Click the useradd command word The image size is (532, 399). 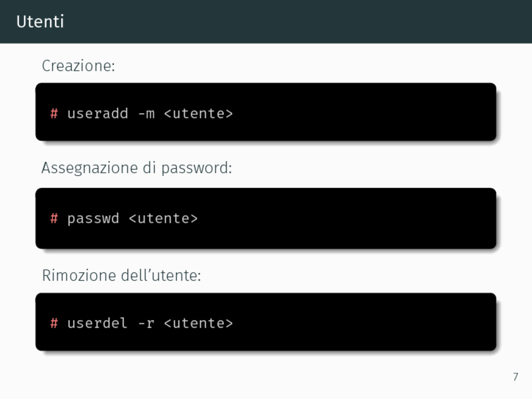click(x=98, y=113)
